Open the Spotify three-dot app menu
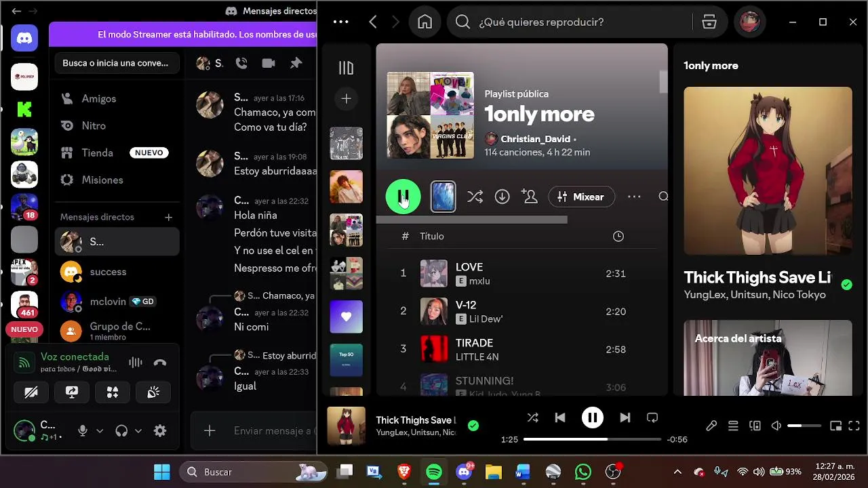 tap(341, 22)
